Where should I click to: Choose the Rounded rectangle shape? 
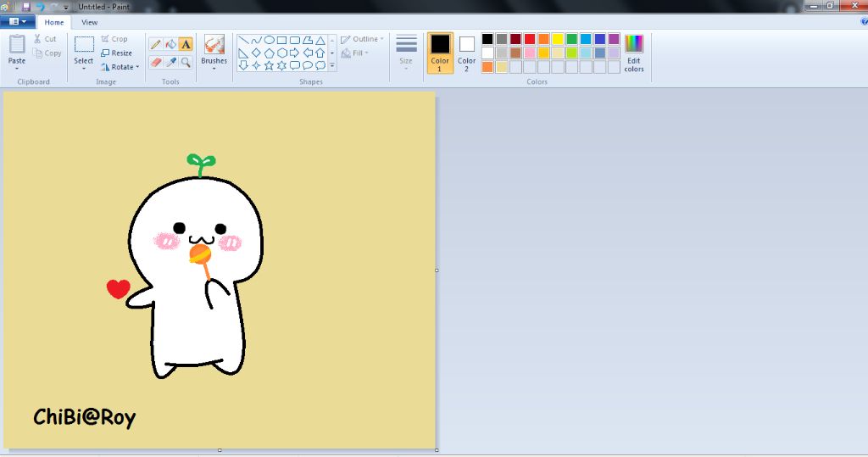pyautogui.click(x=294, y=40)
